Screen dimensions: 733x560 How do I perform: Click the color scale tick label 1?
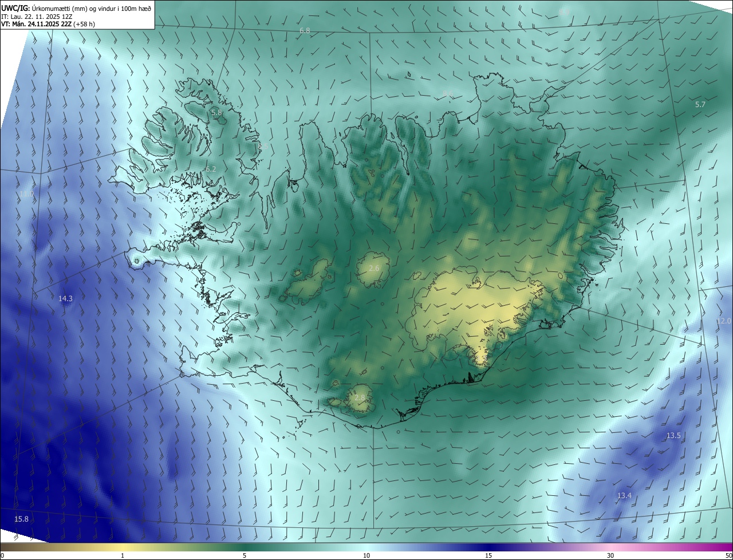123,555
